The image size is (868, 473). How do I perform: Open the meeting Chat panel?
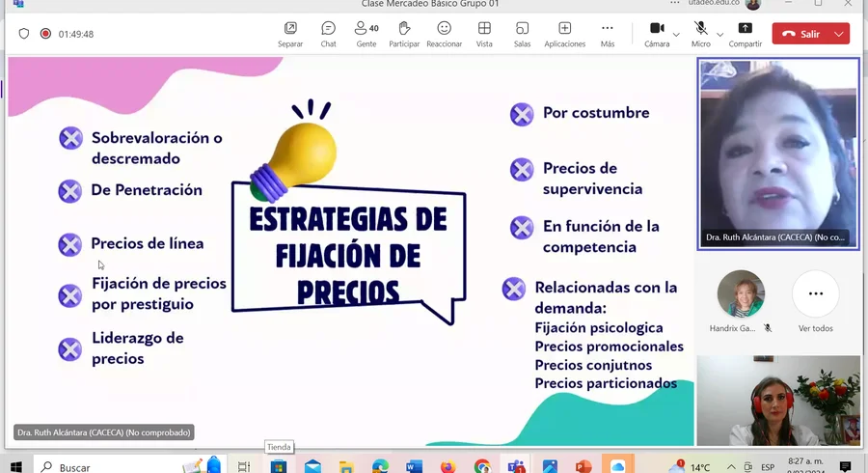click(x=328, y=34)
